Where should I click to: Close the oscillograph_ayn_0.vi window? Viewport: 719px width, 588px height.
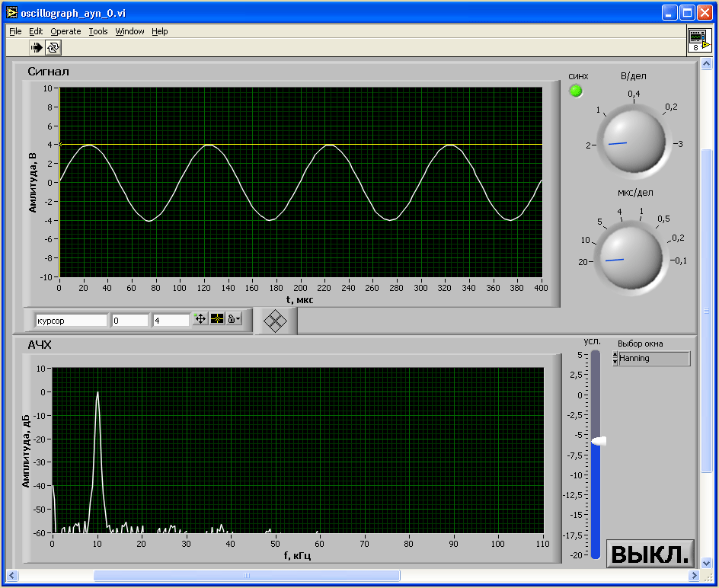click(x=705, y=12)
